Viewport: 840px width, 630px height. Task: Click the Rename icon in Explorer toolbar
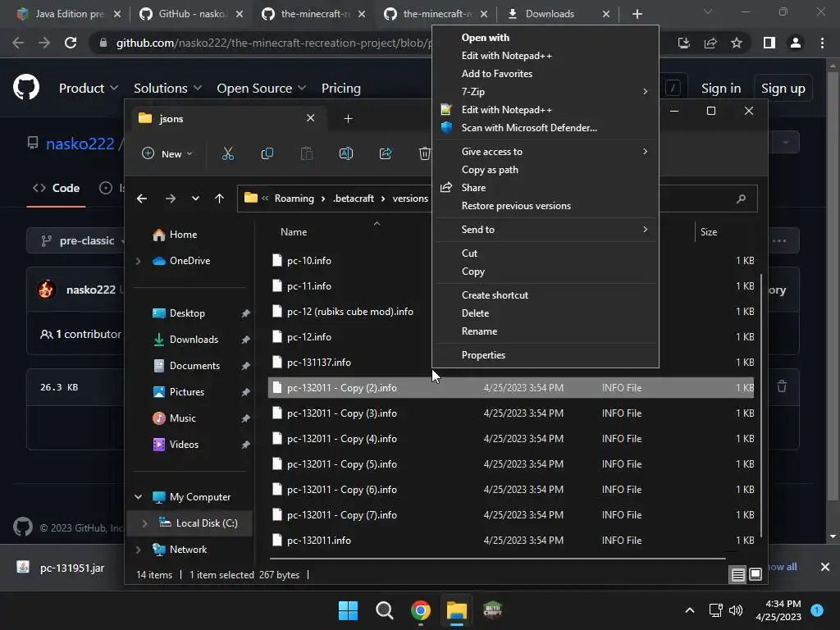[346, 153]
